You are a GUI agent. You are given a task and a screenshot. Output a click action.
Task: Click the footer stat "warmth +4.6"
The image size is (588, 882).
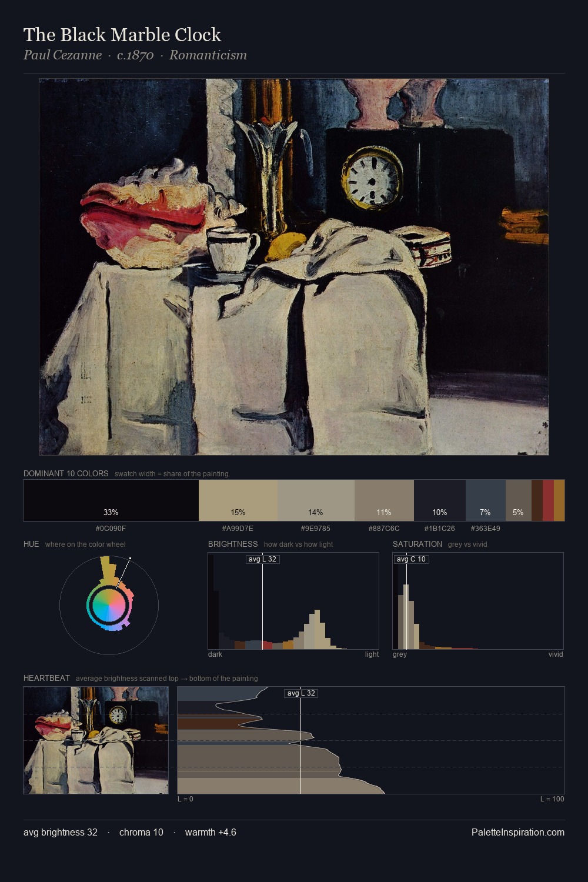coord(211,833)
